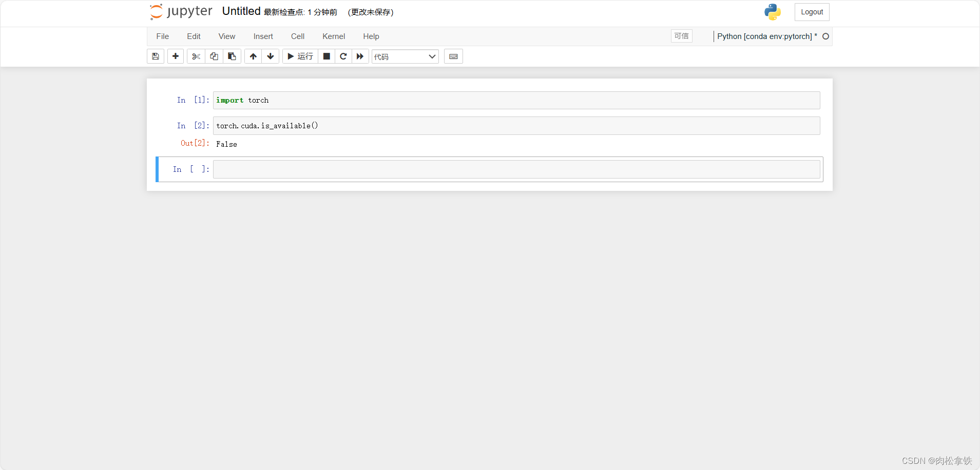Open the Cell menu
The image size is (980, 470).
click(x=298, y=36)
